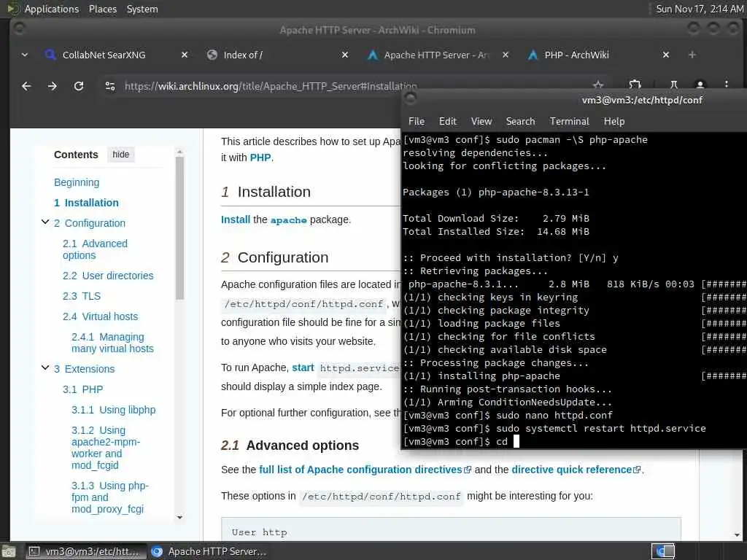Open terminal View menu
Viewport: 747px width, 560px height.
pyautogui.click(x=481, y=122)
